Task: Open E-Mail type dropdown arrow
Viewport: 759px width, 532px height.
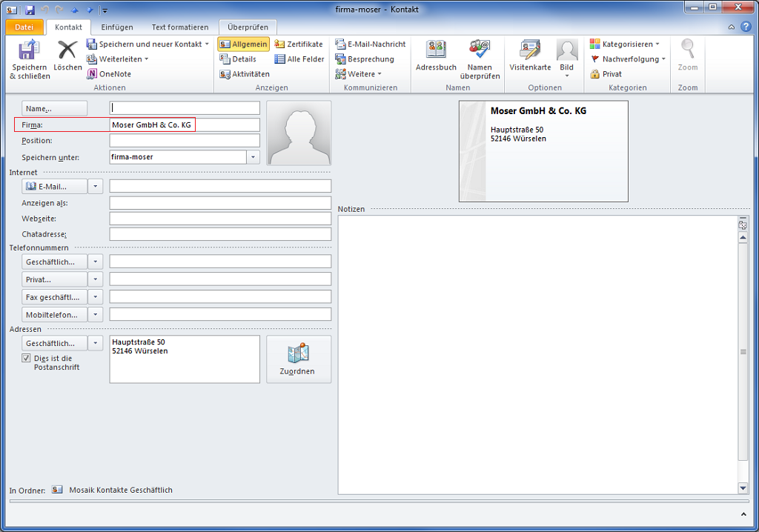Action: point(96,187)
